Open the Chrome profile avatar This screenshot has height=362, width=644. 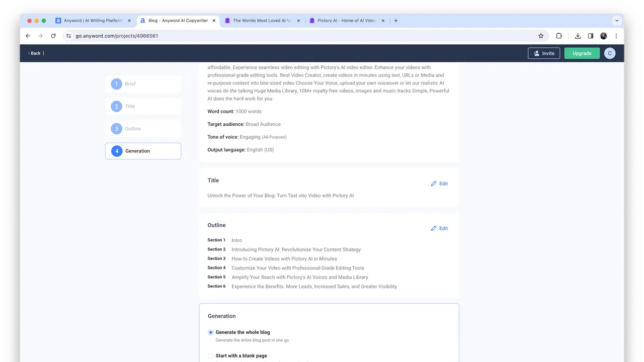tap(604, 36)
